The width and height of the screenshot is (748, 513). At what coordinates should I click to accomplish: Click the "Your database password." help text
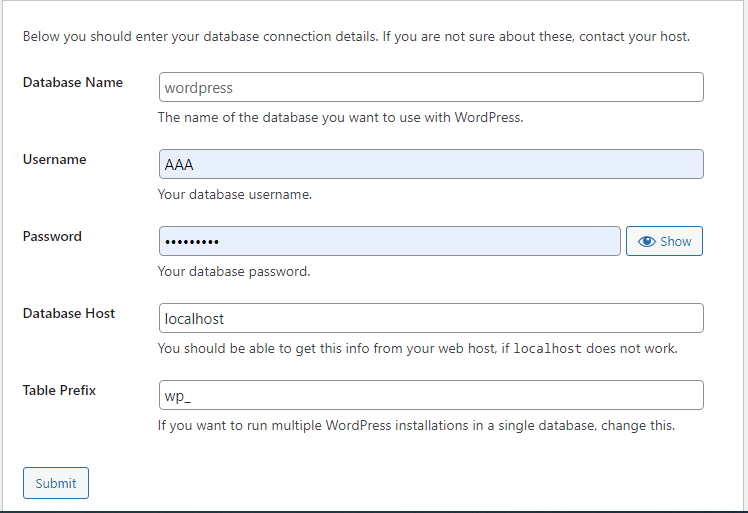(x=234, y=271)
